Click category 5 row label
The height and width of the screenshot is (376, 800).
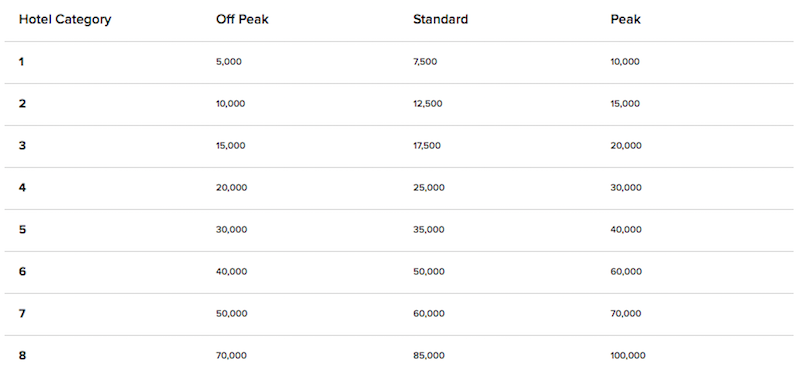click(22, 230)
